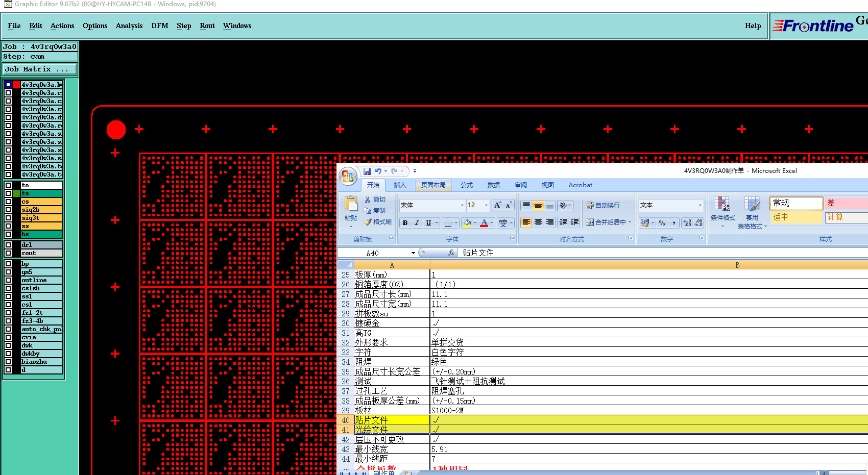
Task: Open the File menu in Graphic Editor
Action: (14, 26)
